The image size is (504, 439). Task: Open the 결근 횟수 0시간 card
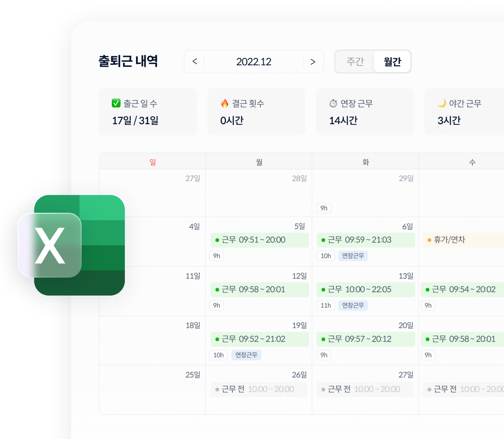[256, 112]
